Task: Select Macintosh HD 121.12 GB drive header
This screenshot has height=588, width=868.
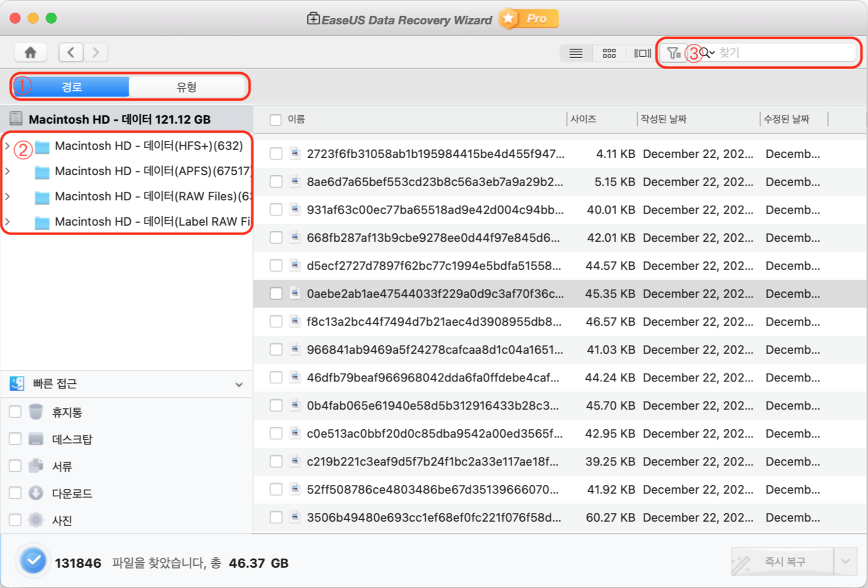Action: (126, 119)
